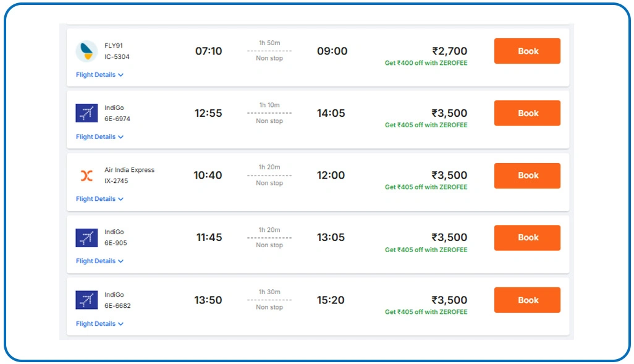Expand Flight Details for IndiGo 6E-6974
This screenshot has width=634, height=364.
pyautogui.click(x=99, y=137)
